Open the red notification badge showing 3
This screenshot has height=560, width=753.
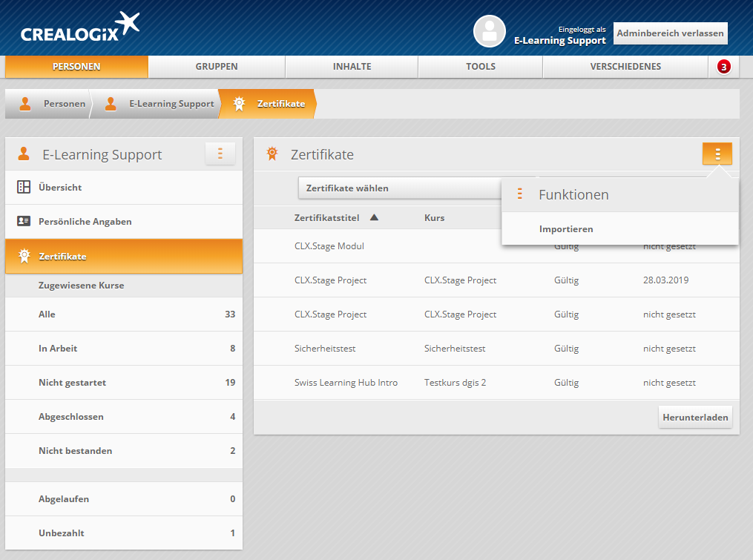point(723,67)
